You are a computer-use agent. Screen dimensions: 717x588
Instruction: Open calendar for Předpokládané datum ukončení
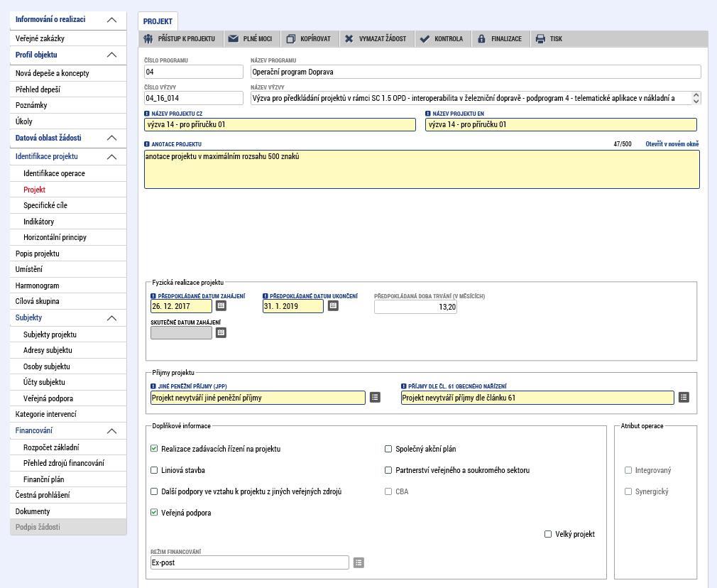[333, 305]
